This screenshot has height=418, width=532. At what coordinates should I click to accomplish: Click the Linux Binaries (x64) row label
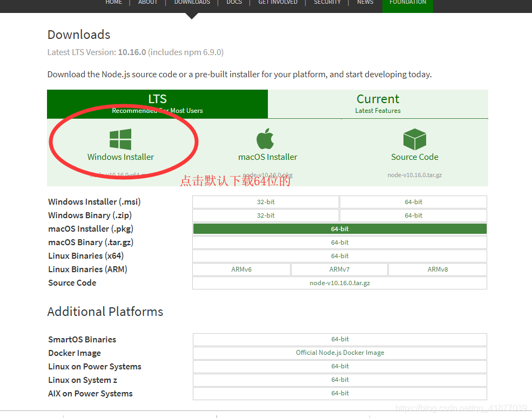pos(86,256)
